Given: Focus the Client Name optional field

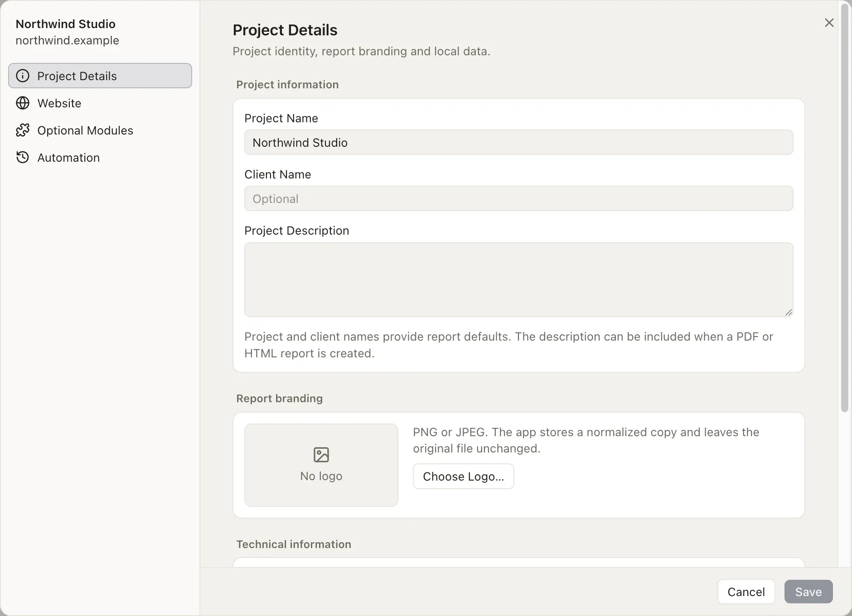Looking at the screenshot, I should [x=518, y=198].
